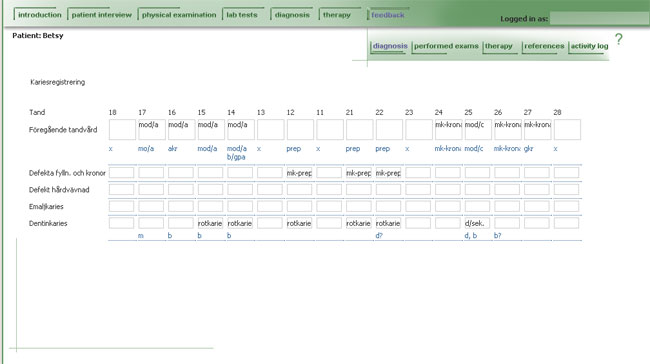650x364 pixels.
Task: Open the patient interview tab
Action: pos(102,15)
